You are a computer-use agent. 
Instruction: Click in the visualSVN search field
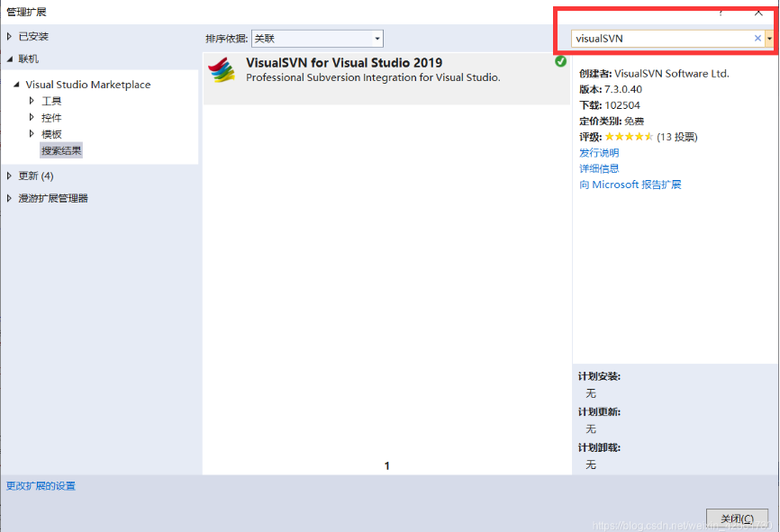(660, 39)
